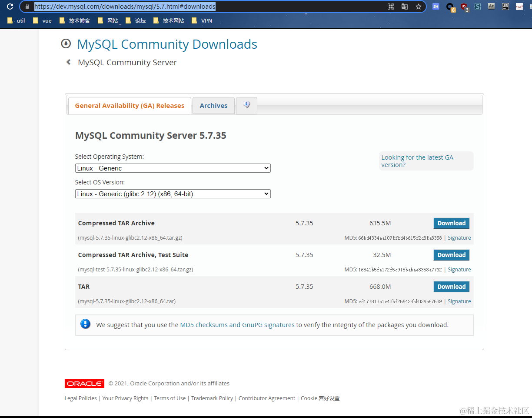Open the 技术网站 bookmark folder

[x=169, y=20]
